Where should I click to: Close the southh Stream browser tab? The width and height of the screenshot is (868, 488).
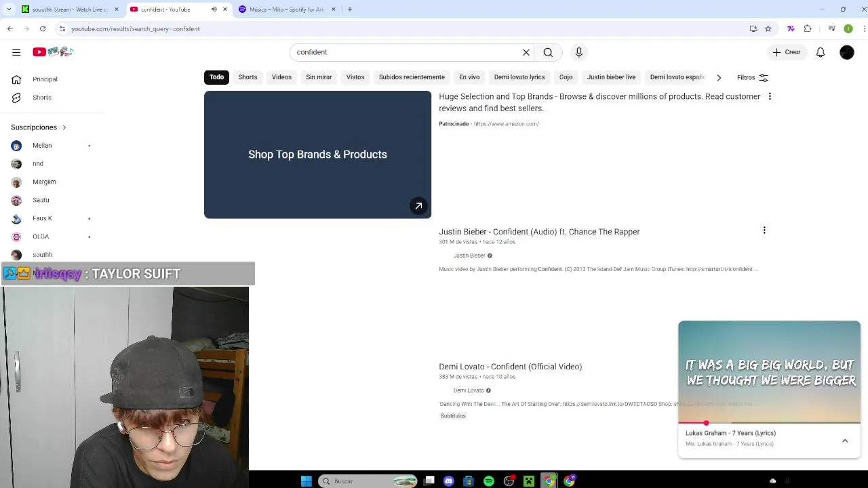coord(117,9)
